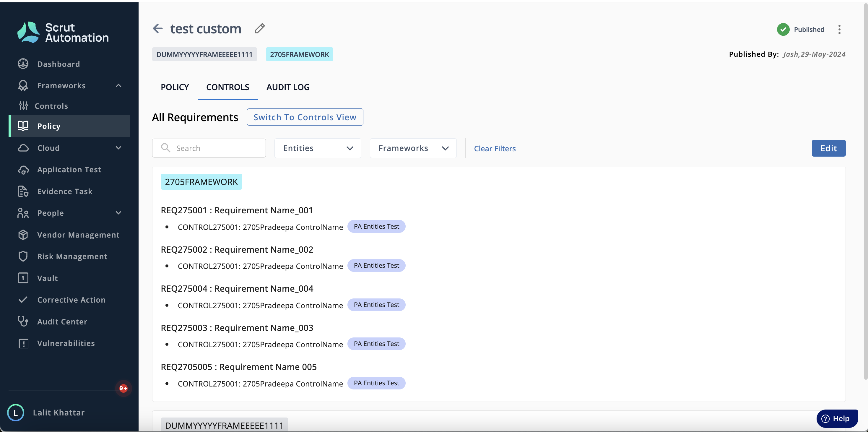Click PA Entities Test tag under REQ275001
Viewport: 868px width, 432px height.
pyautogui.click(x=376, y=226)
